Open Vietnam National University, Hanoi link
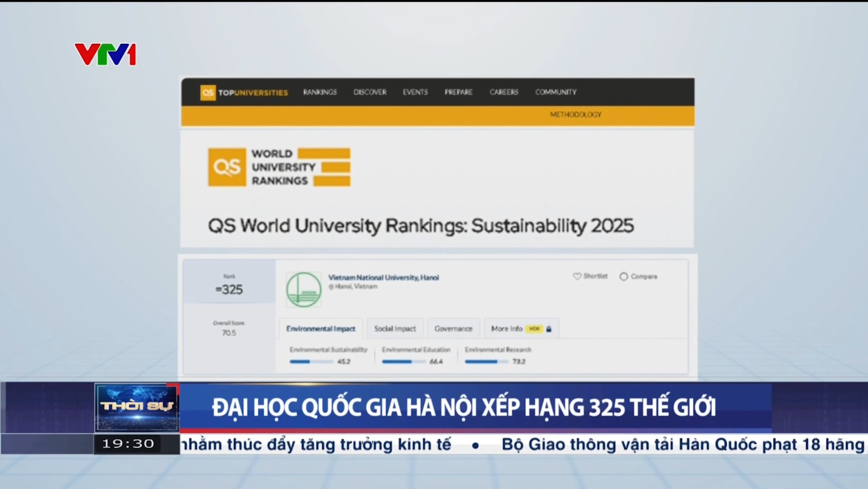 click(383, 278)
